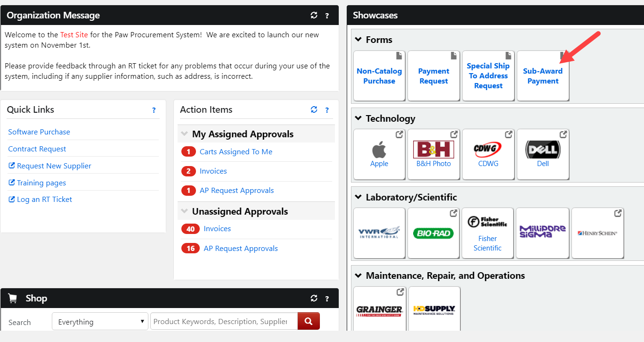Collapse Unassigned Approvals group

[184, 211]
